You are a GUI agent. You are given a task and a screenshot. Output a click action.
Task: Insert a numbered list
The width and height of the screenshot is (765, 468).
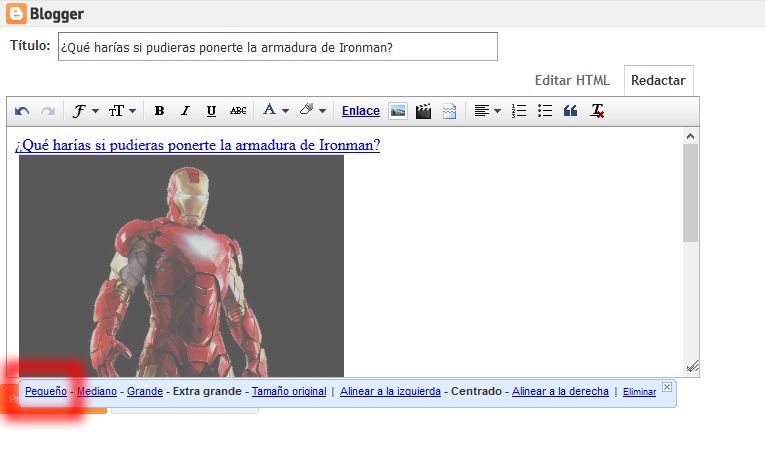click(519, 111)
